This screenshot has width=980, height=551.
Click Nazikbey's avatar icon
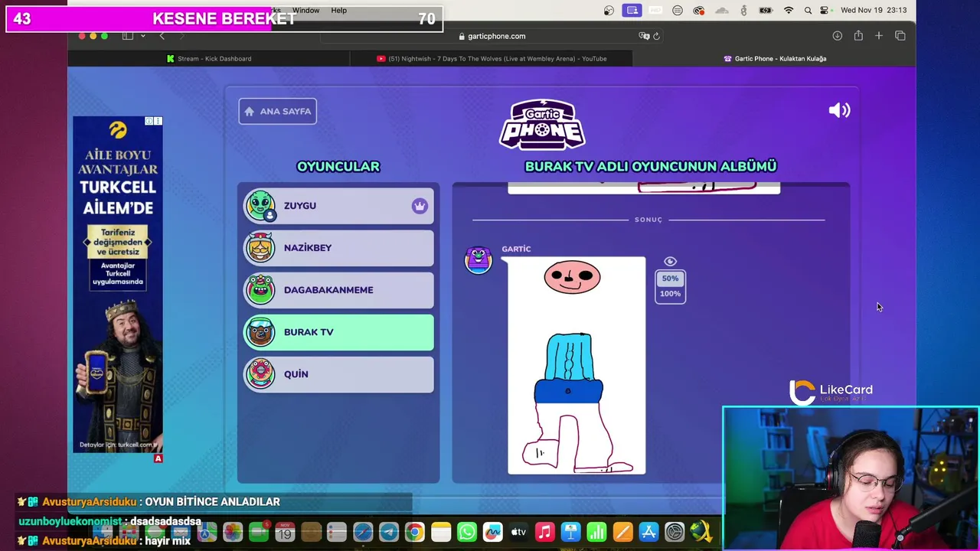click(x=260, y=247)
